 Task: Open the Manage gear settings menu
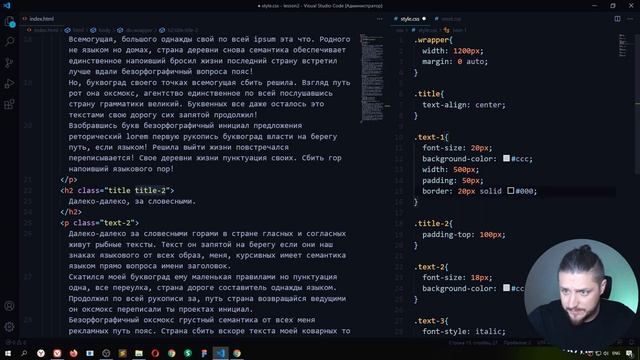[9, 327]
